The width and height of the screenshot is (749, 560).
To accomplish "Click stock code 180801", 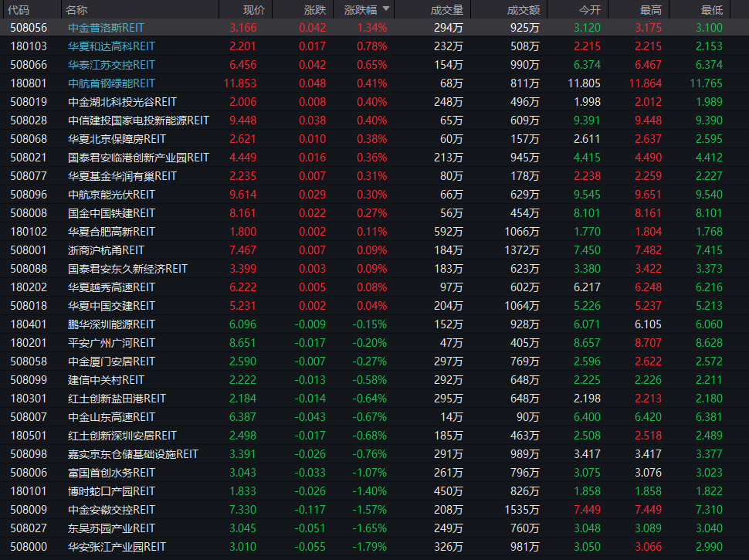I will click(29, 83).
